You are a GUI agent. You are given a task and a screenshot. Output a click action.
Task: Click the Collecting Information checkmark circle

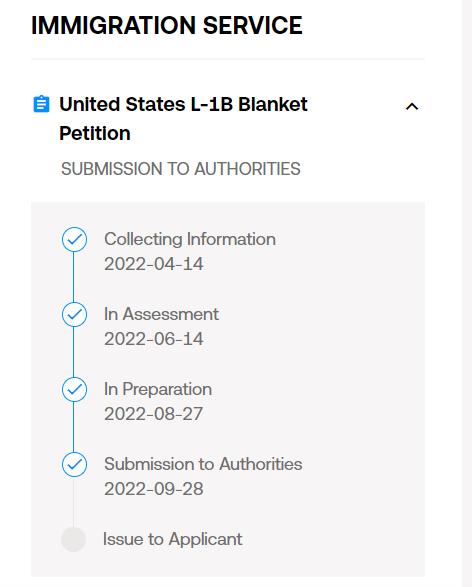tap(74, 240)
